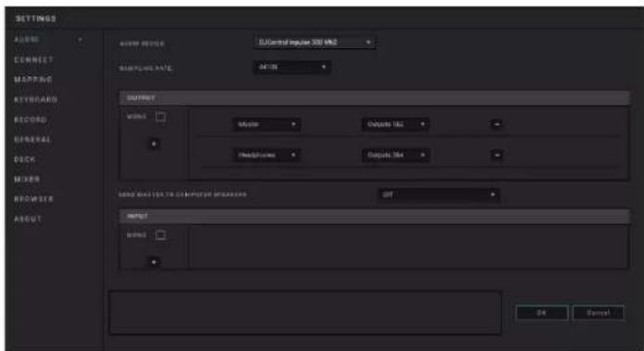Image resolution: width=644 pixels, height=351 pixels.
Task: Click the Settings title text
Action: [x=36, y=19]
